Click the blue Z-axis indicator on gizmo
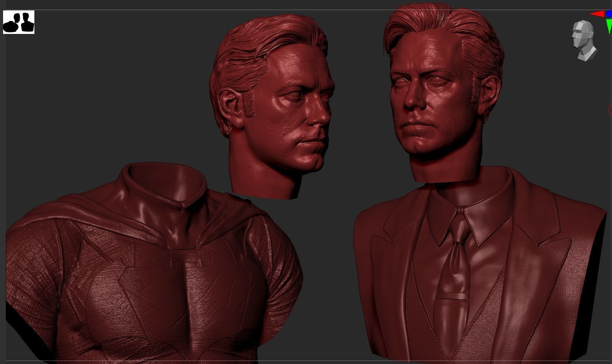 pyautogui.click(x=609, y=14)
